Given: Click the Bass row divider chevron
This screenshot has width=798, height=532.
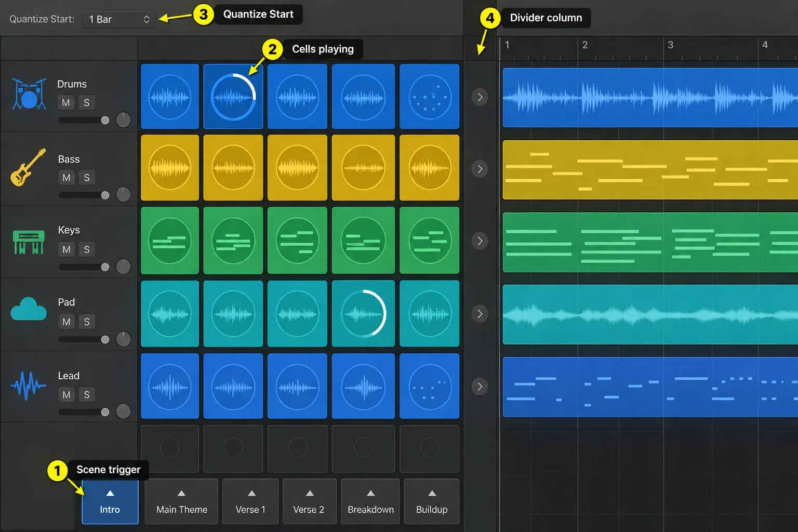Looking at the screenshot, I should pos(480,169).
